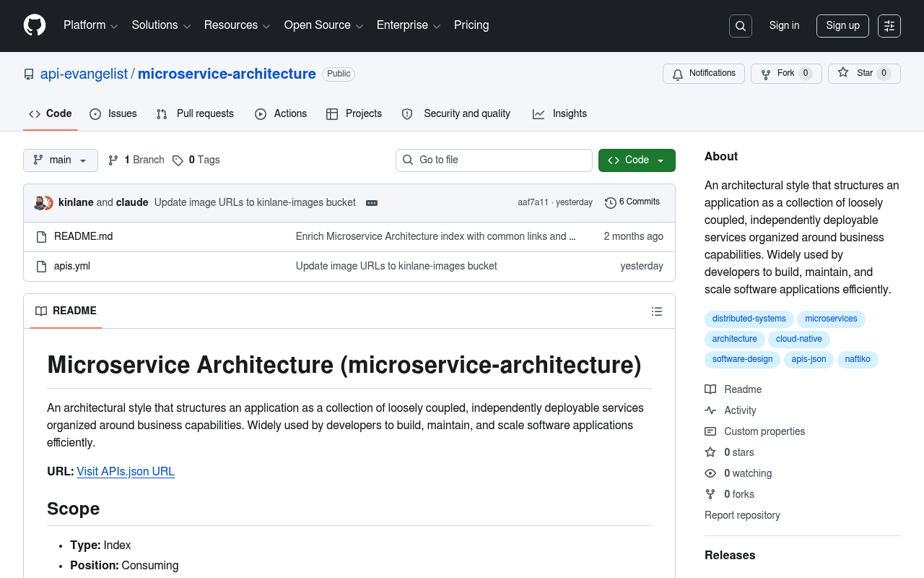This screenshot has height=578, width=924.
Task: Click the software-design topic tag
Action: pyautogui.click(x=742, y=360)
